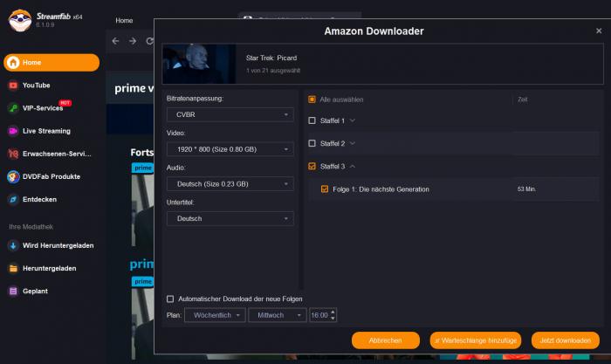611x364 pixels.
Task: Expand Staffel 1 chevron
Action: coord(353,120)
